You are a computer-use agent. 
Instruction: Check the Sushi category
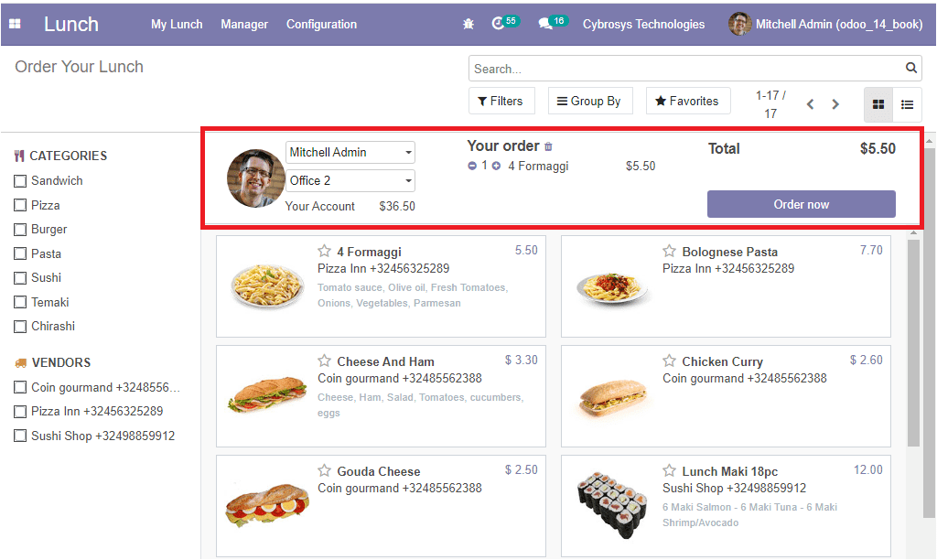(x=20, y=278)
